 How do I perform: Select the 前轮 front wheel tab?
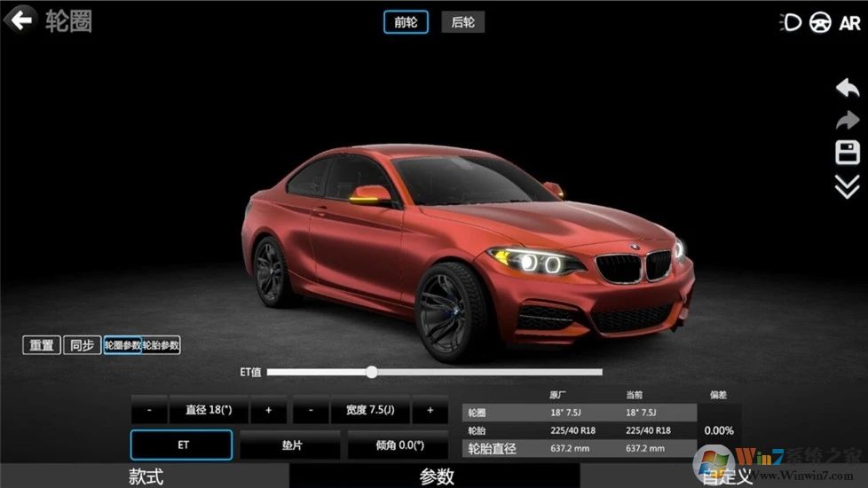point(406,22)
